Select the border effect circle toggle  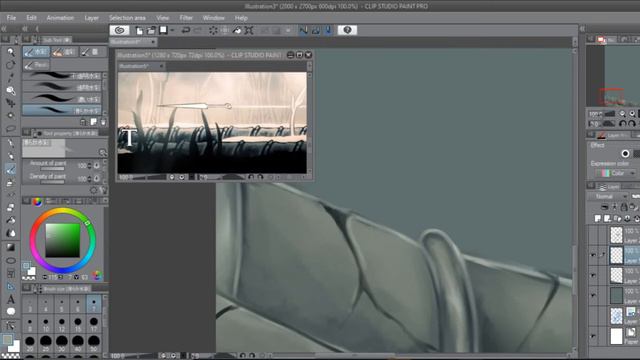[625, 153]
